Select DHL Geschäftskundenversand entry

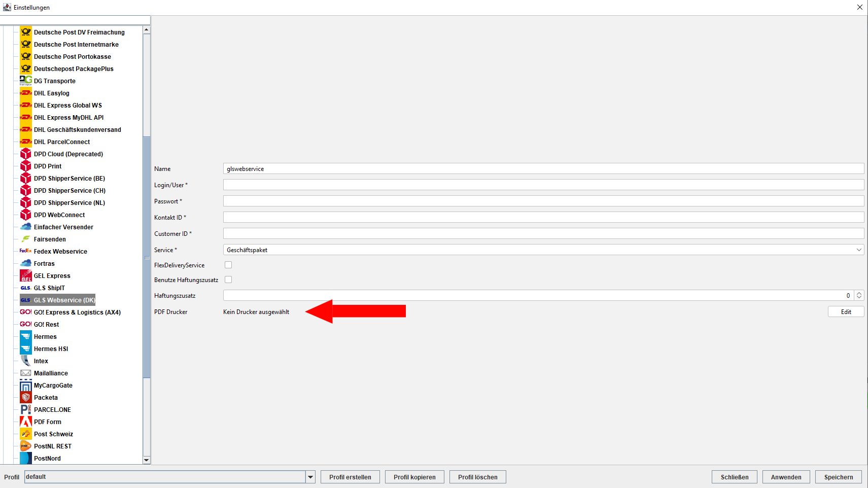click(x=77, y=129)
